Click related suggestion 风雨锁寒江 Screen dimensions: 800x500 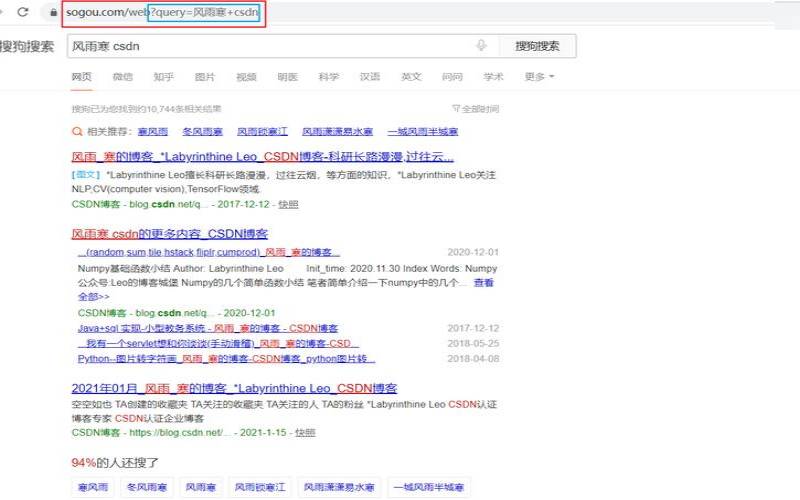point(262,131)
